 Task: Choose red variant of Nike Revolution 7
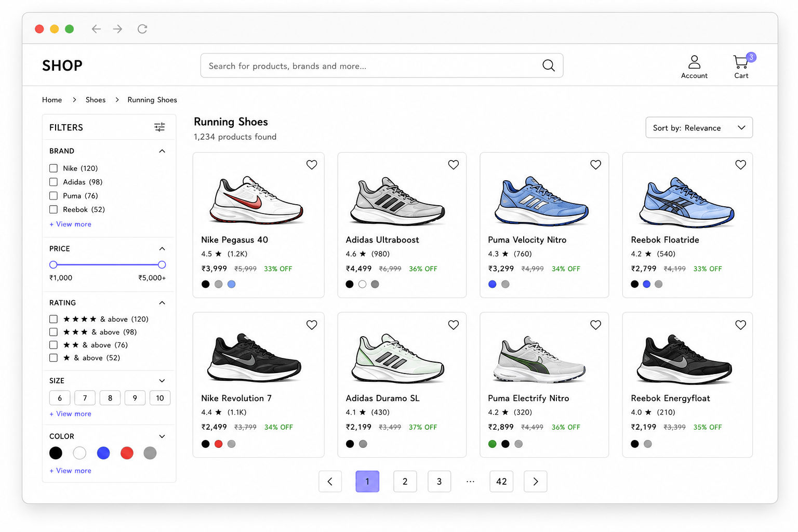point(219,444)
